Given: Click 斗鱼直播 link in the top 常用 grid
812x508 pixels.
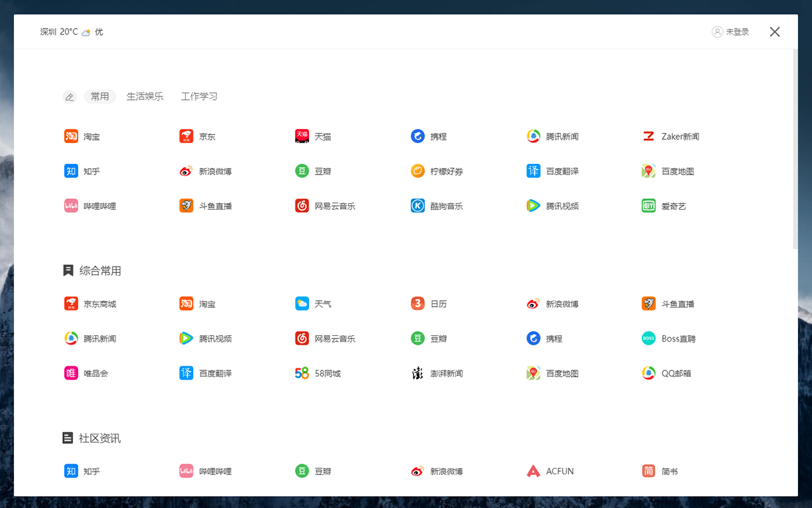Looking at the screenshot, I should [215, 206].
